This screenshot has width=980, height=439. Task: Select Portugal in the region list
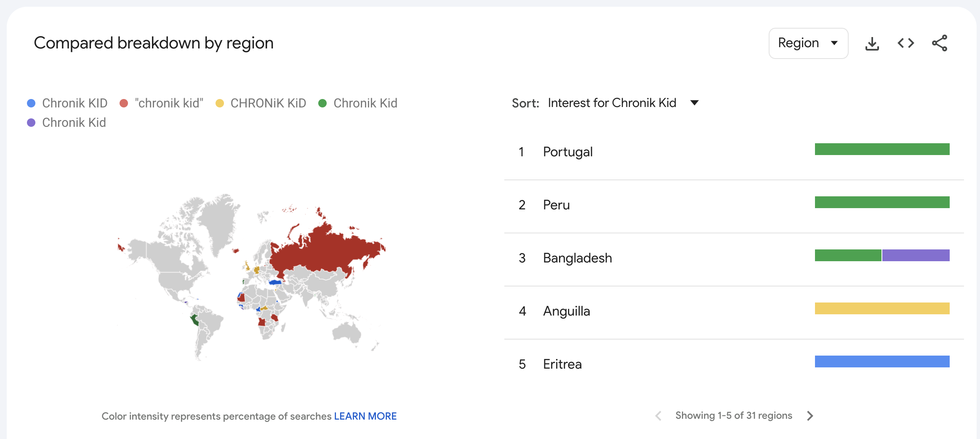[567, 152]
